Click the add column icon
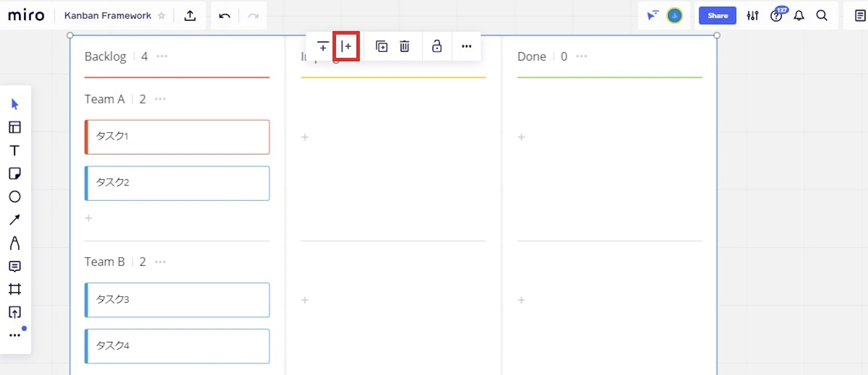This screenshot has height=375, width=868. tap(346, 46)
